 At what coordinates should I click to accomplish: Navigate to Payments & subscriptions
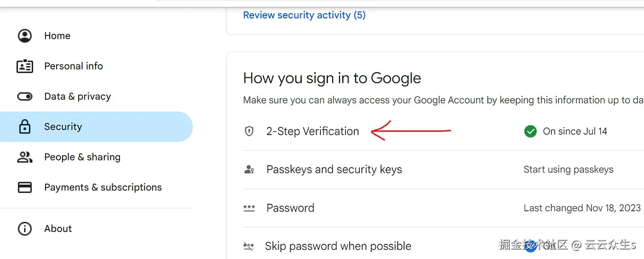103,188
